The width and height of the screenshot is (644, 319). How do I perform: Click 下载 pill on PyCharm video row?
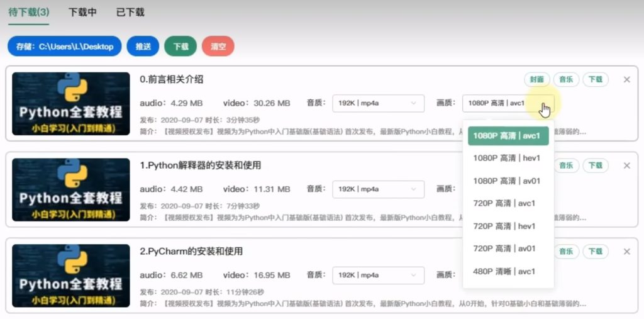pyautogui.click(x=595, y=252)
